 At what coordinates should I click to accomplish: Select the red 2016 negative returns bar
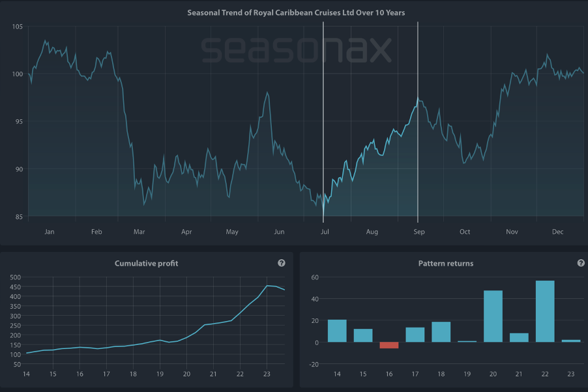(389, 345)
